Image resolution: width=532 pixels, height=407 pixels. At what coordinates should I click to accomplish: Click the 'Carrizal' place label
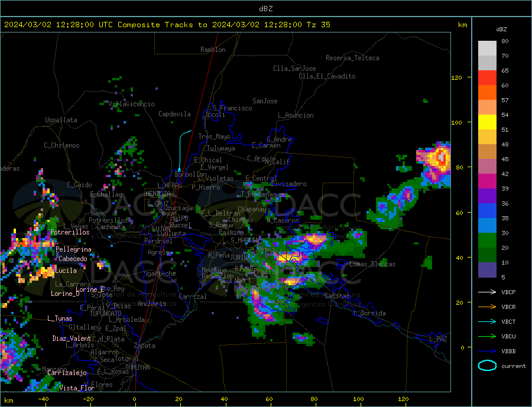(x=193, y=297)
